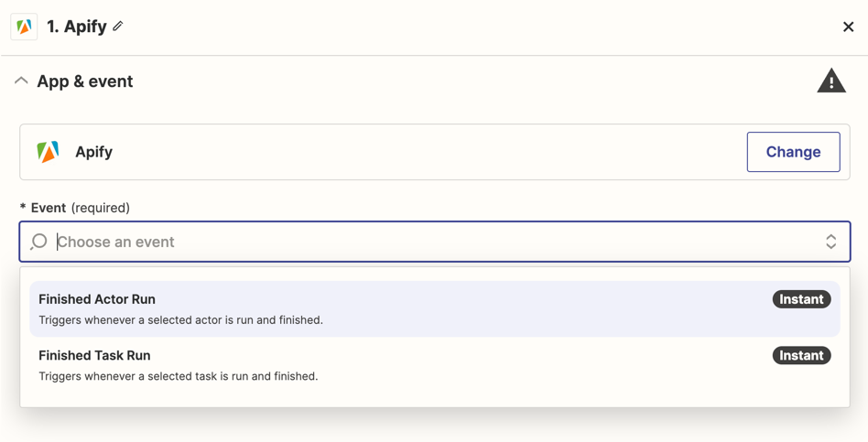
Task: Click Instant badge on Finished Actor Run
Action: (801, 299)
